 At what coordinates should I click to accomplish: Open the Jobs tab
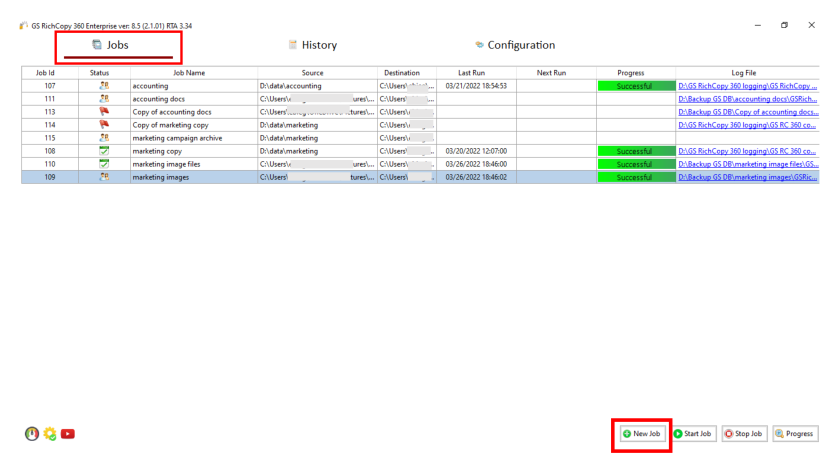(x=110, y=45)
